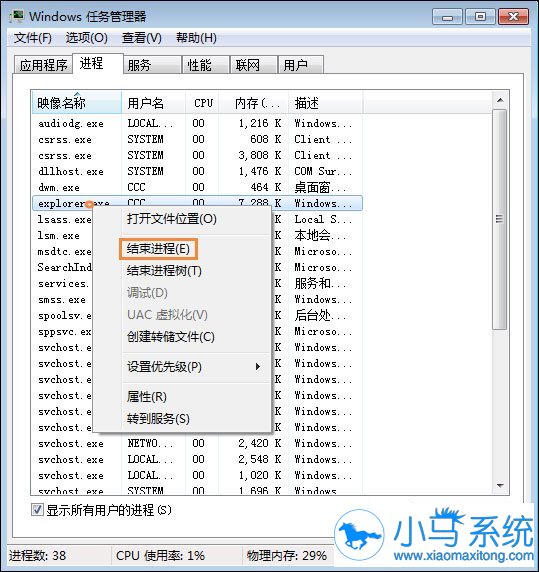Toggle 显示所有用户的进程 checkbox
Image resolution: width=539 pixels, height=572 pixels.
37,510
